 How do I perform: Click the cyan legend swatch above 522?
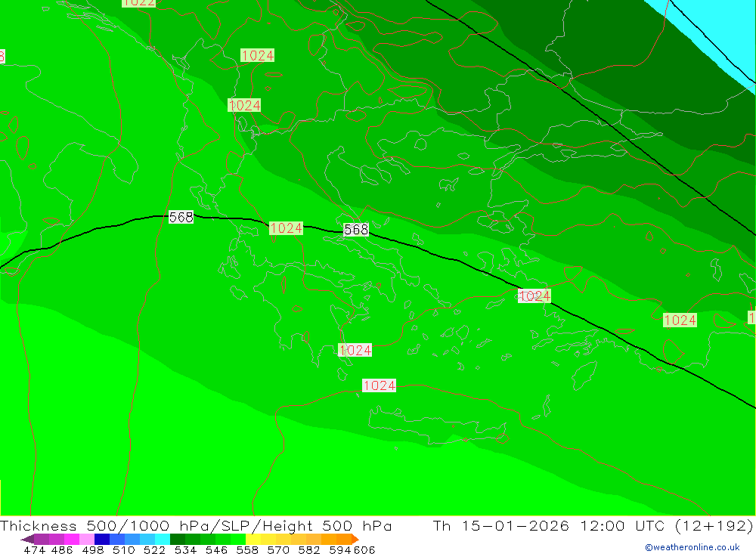162,539
